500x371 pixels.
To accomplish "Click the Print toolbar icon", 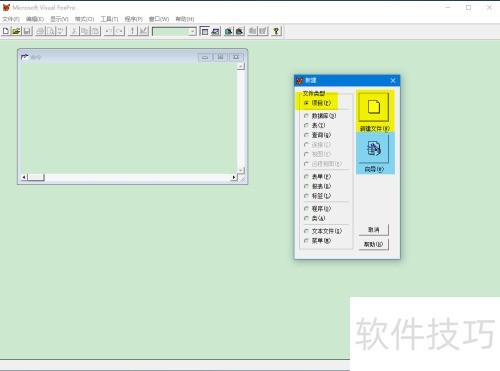I will click(40, 31).
